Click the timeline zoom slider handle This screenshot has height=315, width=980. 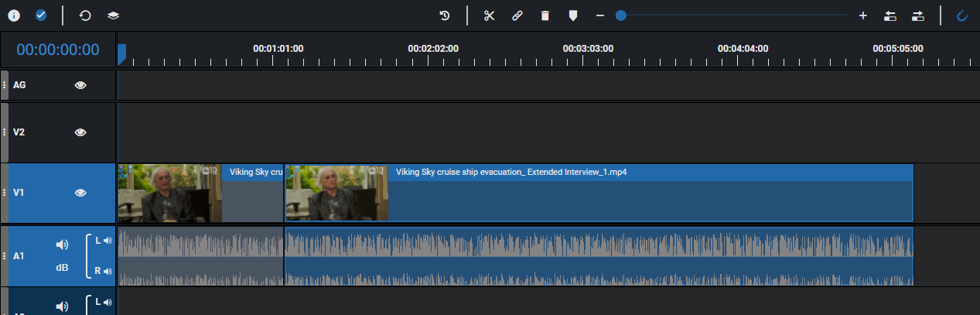click(x=620, y=15)
